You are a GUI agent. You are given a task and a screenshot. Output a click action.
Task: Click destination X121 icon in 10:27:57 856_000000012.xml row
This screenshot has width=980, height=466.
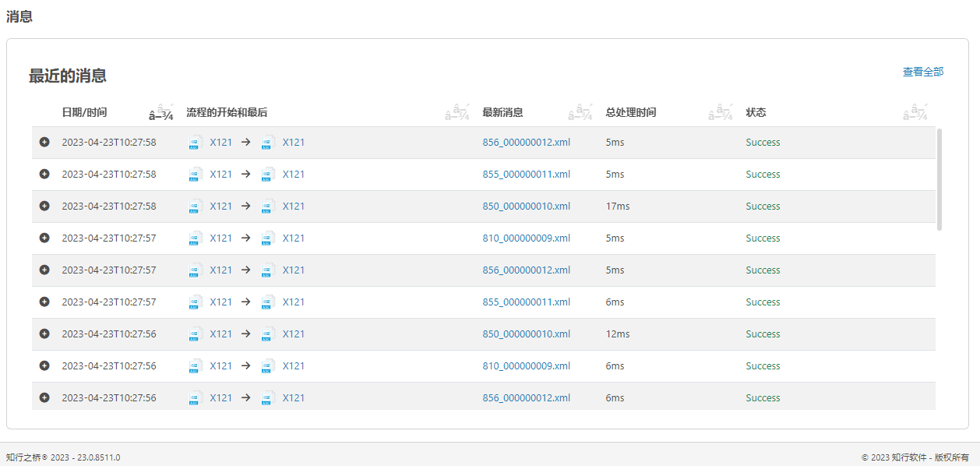pos(268,270)
